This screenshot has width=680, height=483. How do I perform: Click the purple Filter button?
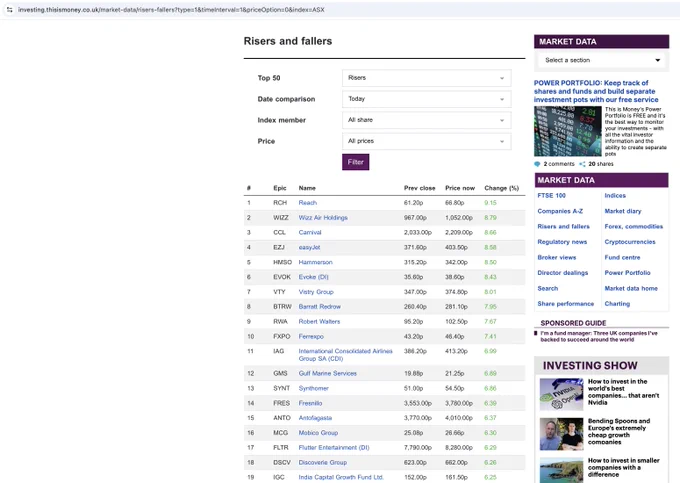click(x=356, y=162)
